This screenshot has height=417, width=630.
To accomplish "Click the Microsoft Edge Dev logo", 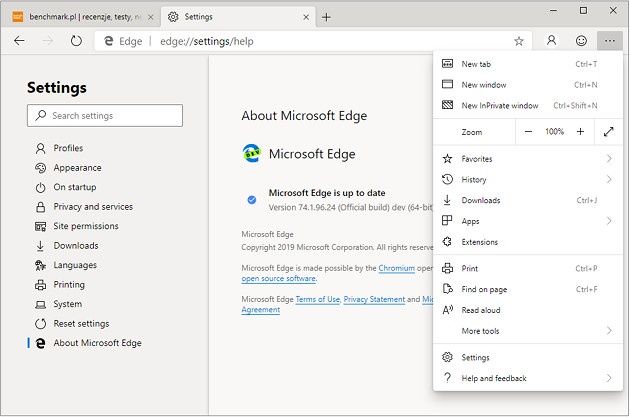I will coord(252,153).
